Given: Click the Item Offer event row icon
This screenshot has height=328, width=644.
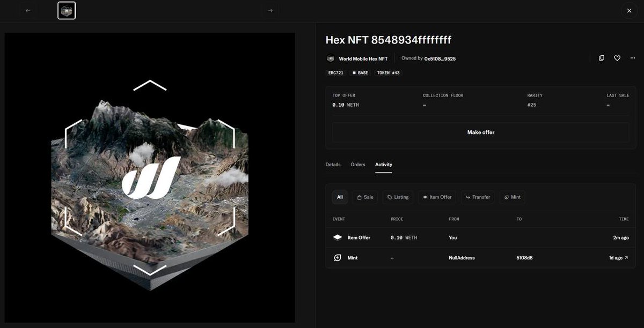Looking at the screenshot, I should (338, 237).
